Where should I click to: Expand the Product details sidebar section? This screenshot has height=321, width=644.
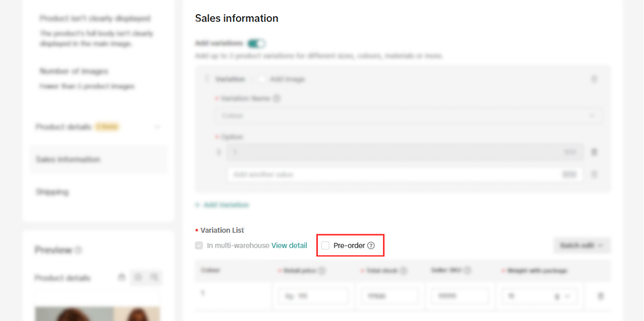pyautogui.click(x=157, y=127)
